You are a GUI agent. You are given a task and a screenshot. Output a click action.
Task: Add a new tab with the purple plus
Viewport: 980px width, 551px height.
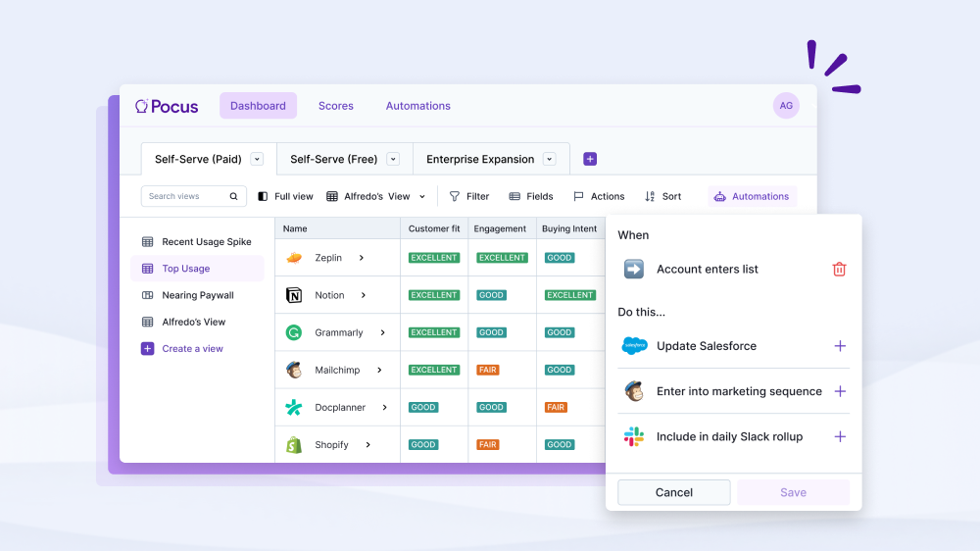pos(589,159)
